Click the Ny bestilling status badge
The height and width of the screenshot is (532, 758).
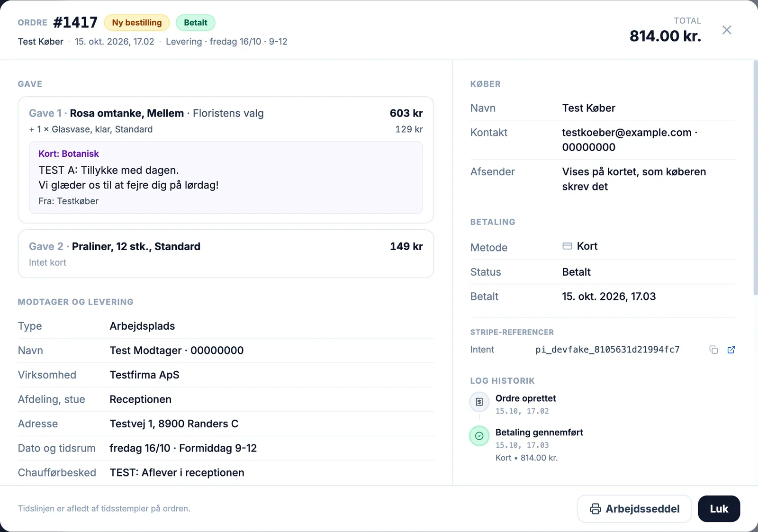click(x=137, y=23)
